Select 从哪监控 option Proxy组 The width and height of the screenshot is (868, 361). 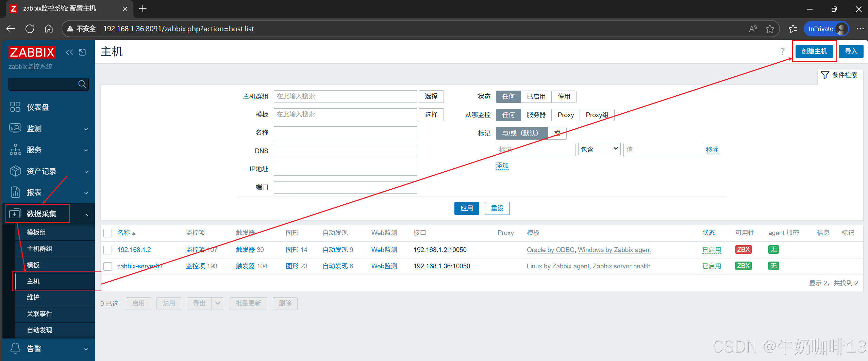tap(597, 115)
